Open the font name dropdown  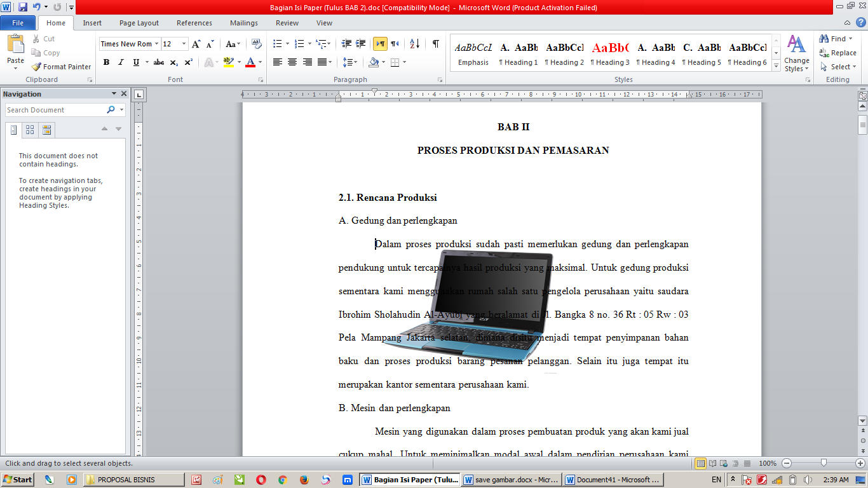(x=156, y=44)
